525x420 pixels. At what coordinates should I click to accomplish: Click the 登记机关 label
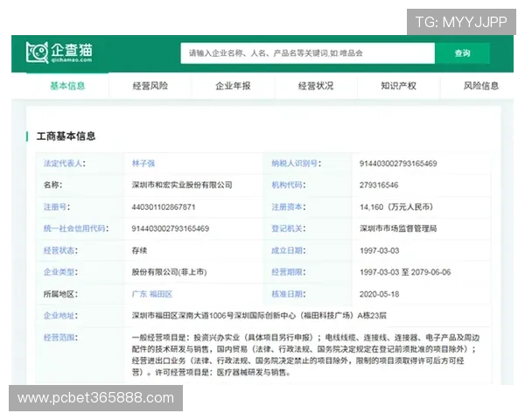(288, 228)
